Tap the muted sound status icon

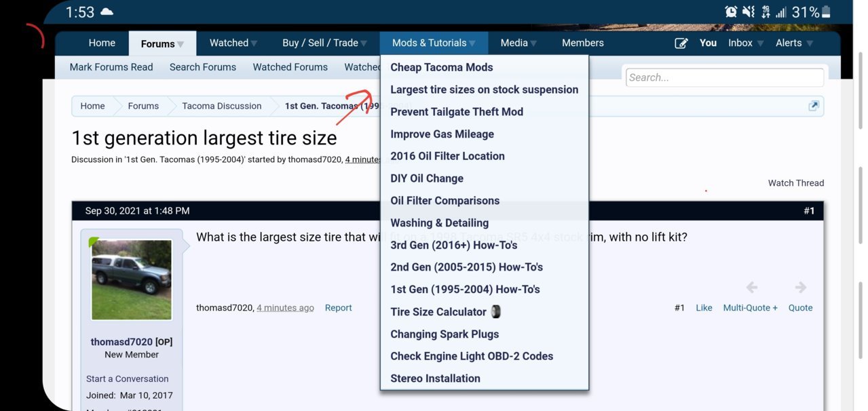(x=749, y=12)
